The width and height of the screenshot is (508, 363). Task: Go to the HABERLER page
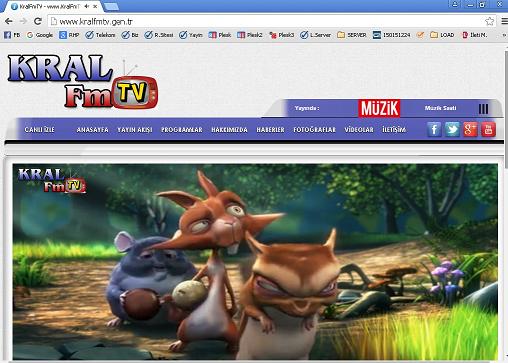click(270, 130)
